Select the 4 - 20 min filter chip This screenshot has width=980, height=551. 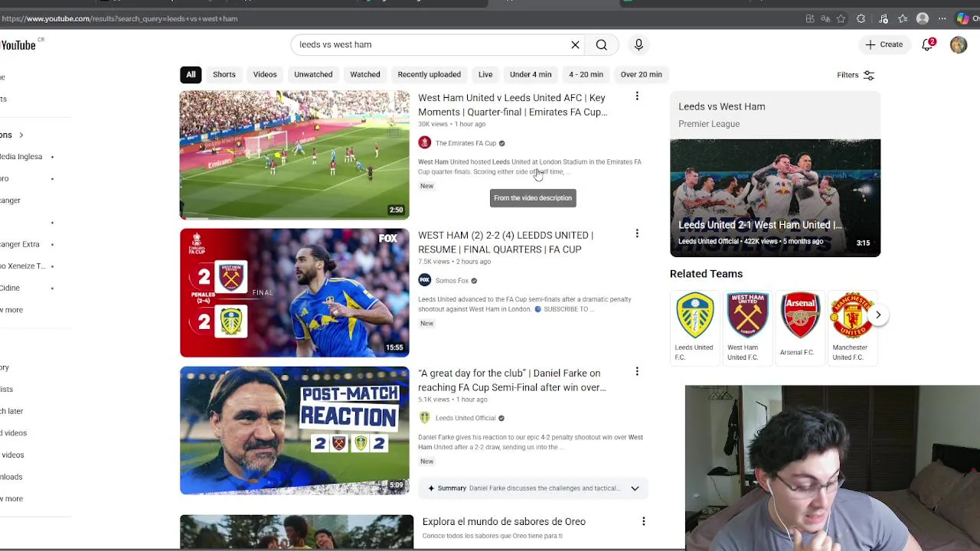pyautogui.click(x=586, y=74)
